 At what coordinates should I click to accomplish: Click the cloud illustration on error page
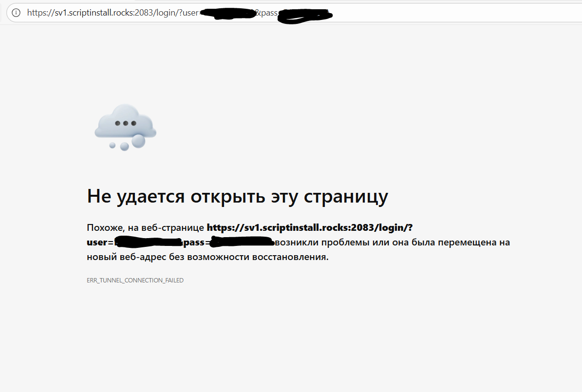coord(125,122)
